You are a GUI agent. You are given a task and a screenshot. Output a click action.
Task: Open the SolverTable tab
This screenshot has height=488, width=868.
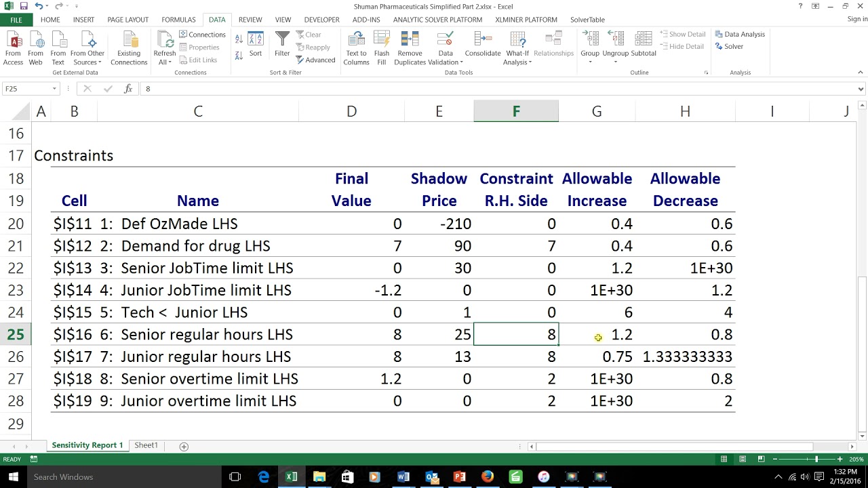(587, 20)
